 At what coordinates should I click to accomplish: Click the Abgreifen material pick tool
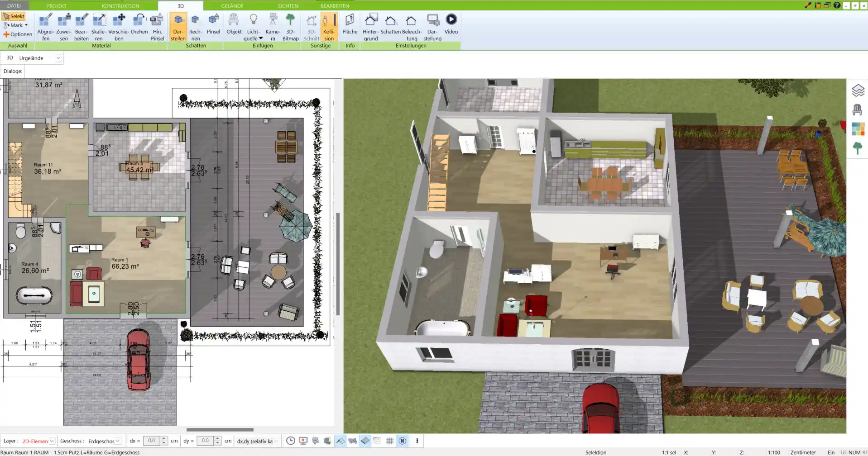46,27
